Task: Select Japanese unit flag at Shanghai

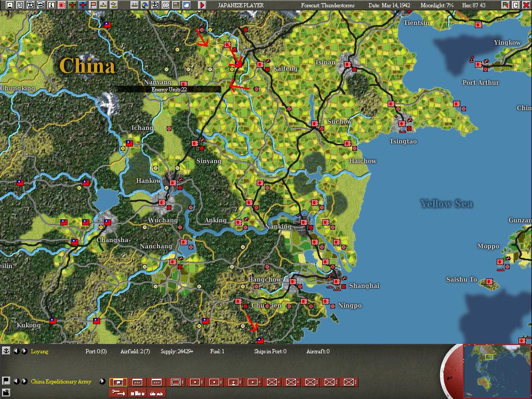Action: click(337, 281)
